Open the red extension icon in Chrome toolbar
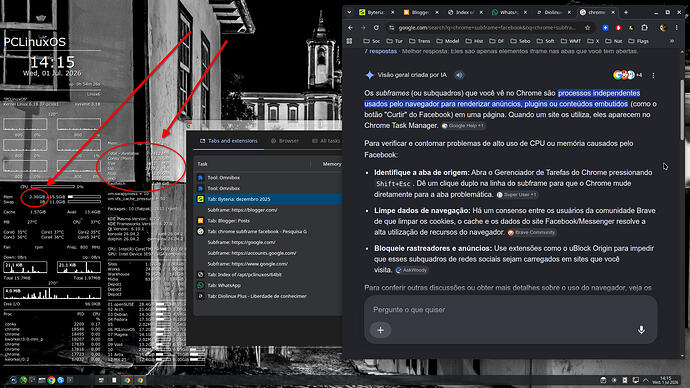 pyautogui.click(x=618, y=28)
